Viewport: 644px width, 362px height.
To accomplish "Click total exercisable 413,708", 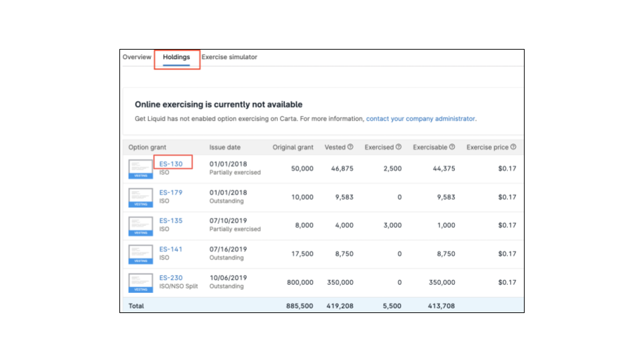I will point(441,306).
